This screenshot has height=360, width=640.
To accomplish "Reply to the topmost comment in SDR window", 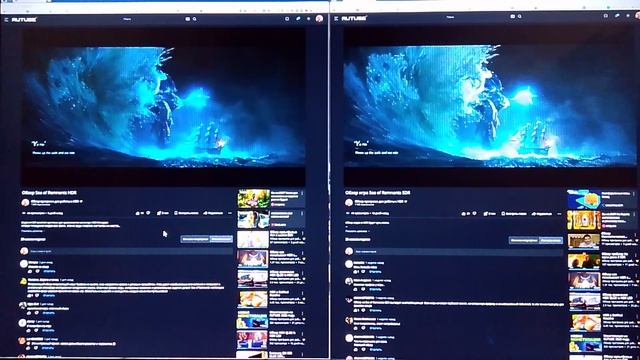I will click(x=375, y=272).
